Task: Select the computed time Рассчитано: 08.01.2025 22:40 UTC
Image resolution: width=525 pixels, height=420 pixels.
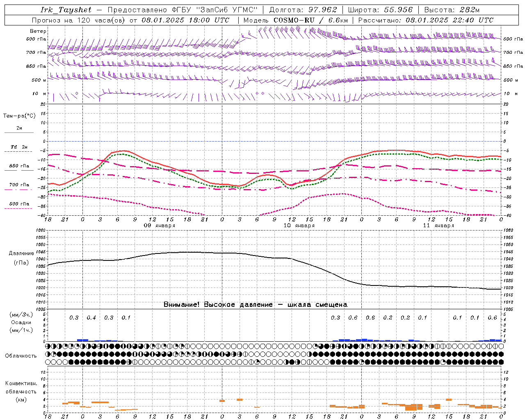Action: [426, 20]
